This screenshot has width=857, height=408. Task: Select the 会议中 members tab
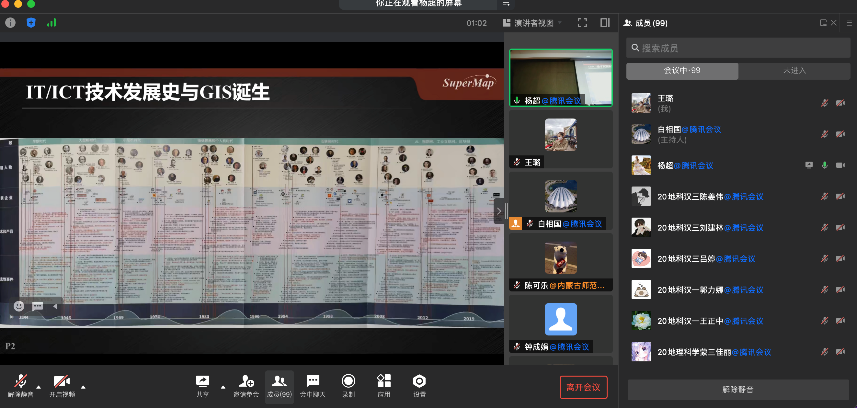coord(683,71)
